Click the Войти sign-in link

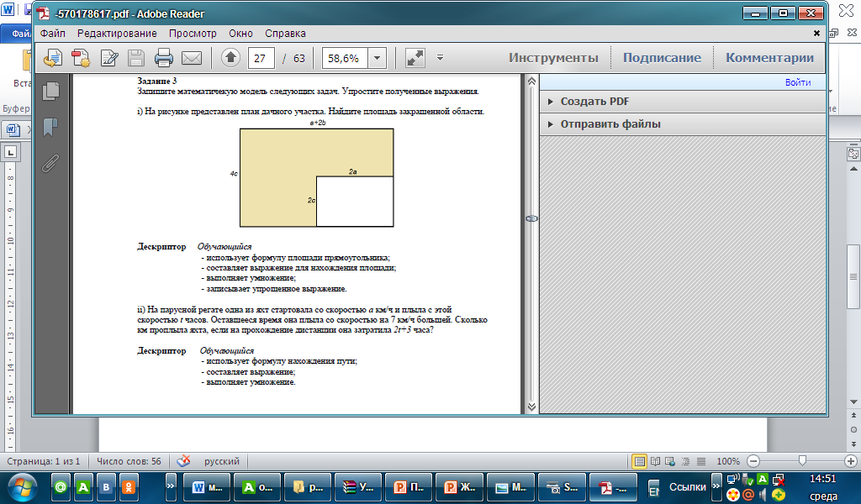tap(798, 82)
